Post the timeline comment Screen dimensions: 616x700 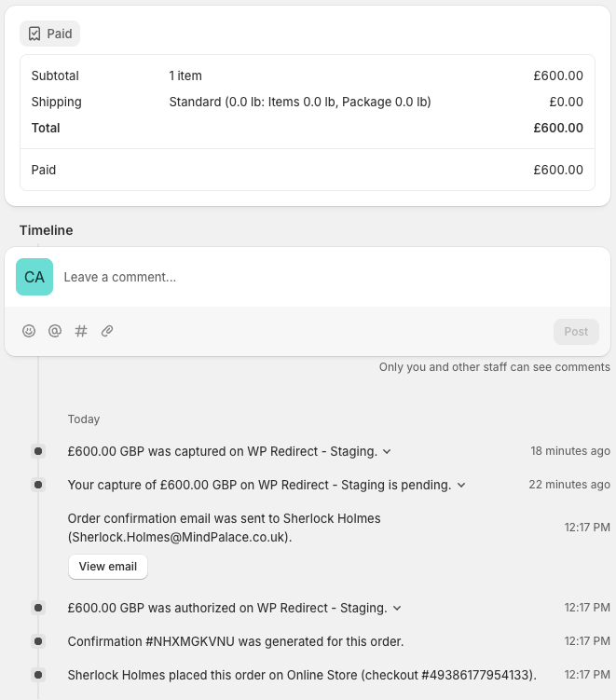point(576,331)
